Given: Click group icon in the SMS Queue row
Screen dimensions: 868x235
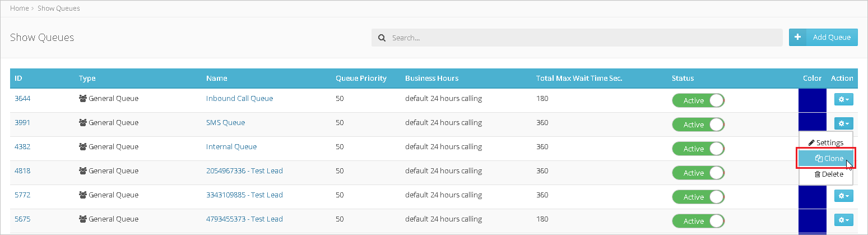Looking at the screenshot, I should pyautogui.click(x=82, y=123).
